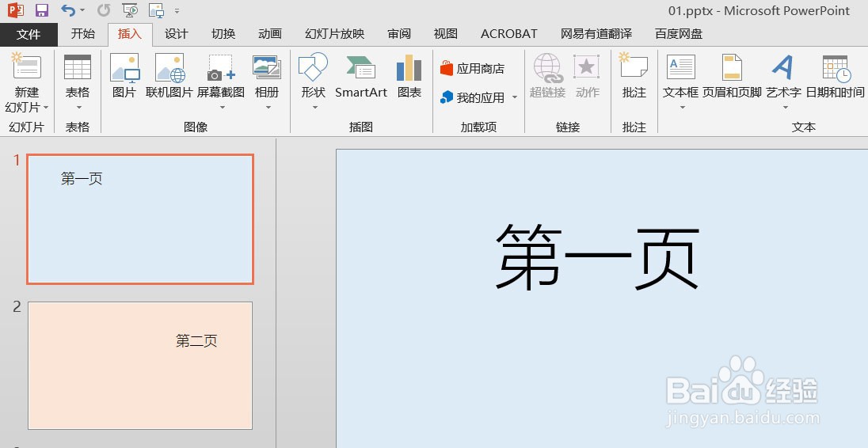This screenshot has height=448, width=868.
Task: Click the 第一页 title text on the slide
Action: [x=597, y=258]
